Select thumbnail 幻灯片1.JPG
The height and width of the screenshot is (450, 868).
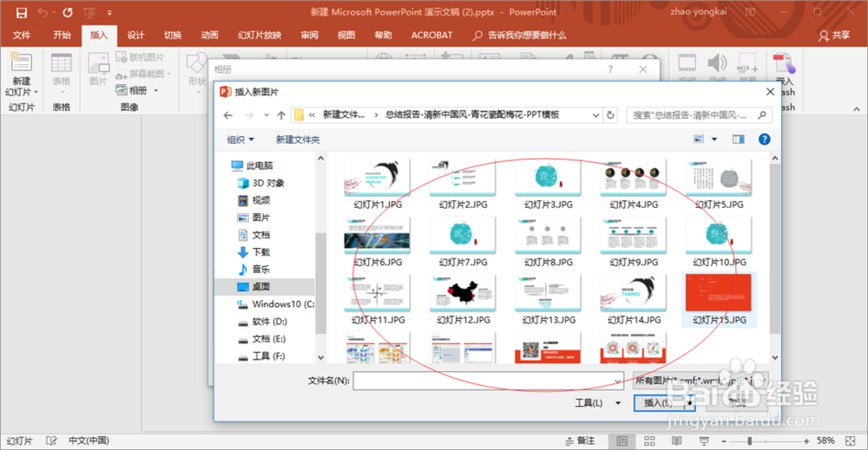(x=378, y=184)
